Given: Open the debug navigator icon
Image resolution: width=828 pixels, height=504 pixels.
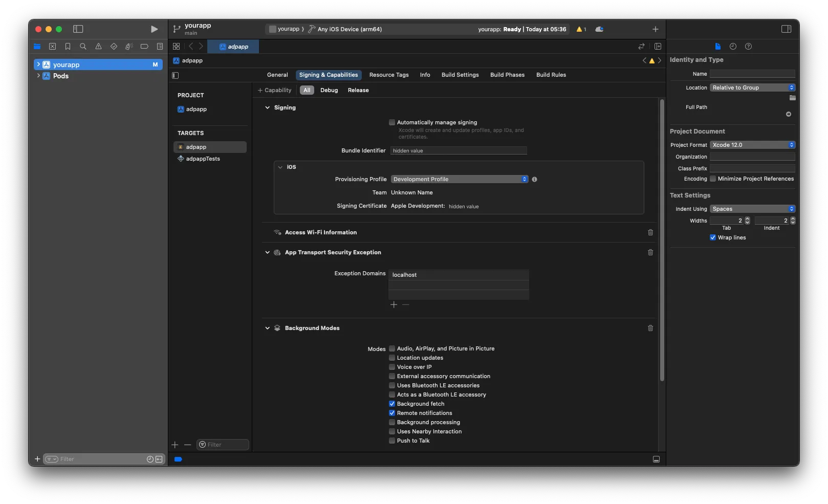Looking at the screenshot, I should click(129, 47).
